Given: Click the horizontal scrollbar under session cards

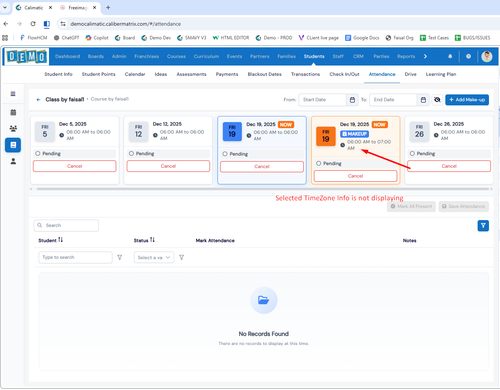Looking at the screenshot, I should pos(263,189).
